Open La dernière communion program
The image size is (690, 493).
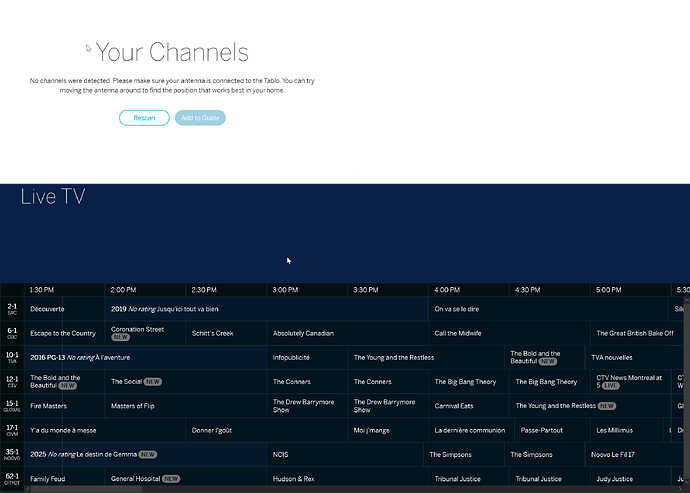tap(472, 430)
